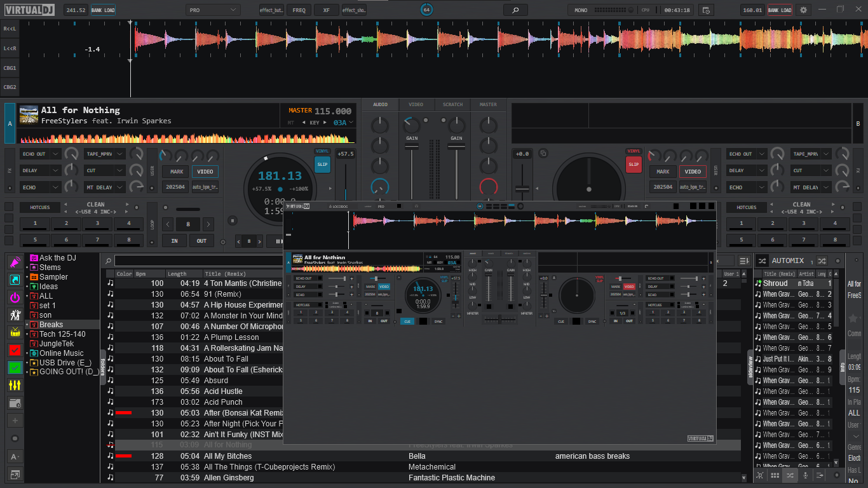Click deck A loop IN button
Viewport: 868px width, 488px height.
tap(174, 241)
